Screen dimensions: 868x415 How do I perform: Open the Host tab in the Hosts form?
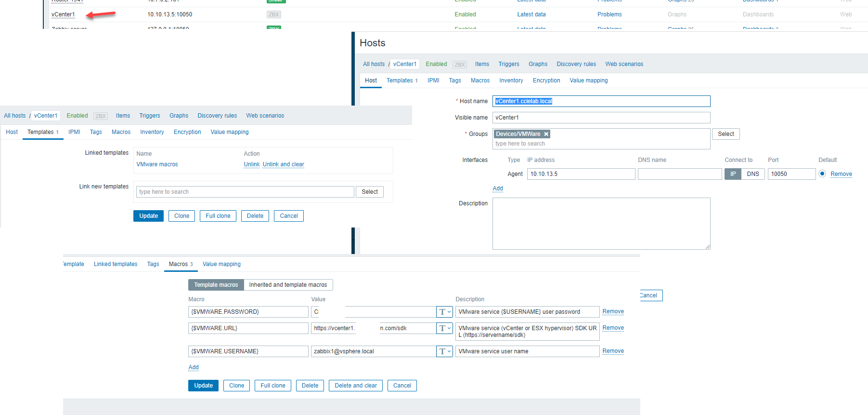(x=371, y=80)
